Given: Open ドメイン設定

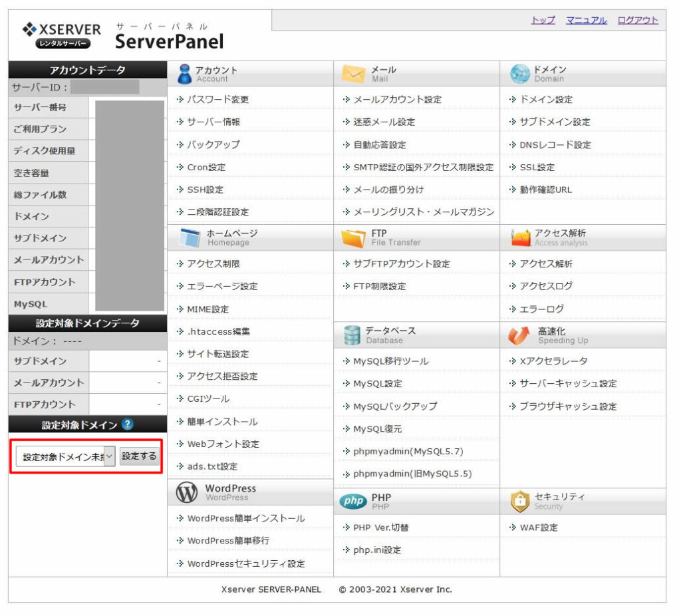Looking at the screenshot, I should 546,100.
